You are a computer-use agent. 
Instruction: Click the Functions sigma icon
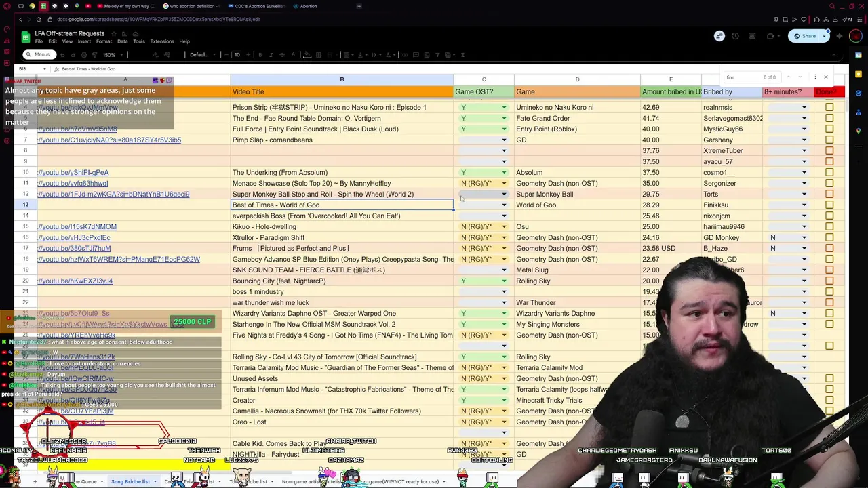[462, 55]
